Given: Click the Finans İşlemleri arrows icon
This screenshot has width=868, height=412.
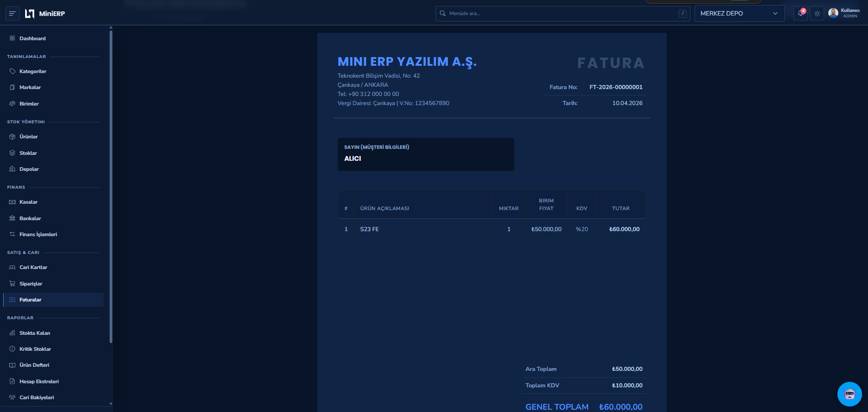Looking at the screenshot, I should pyautogui.click(x=12, y=234).
